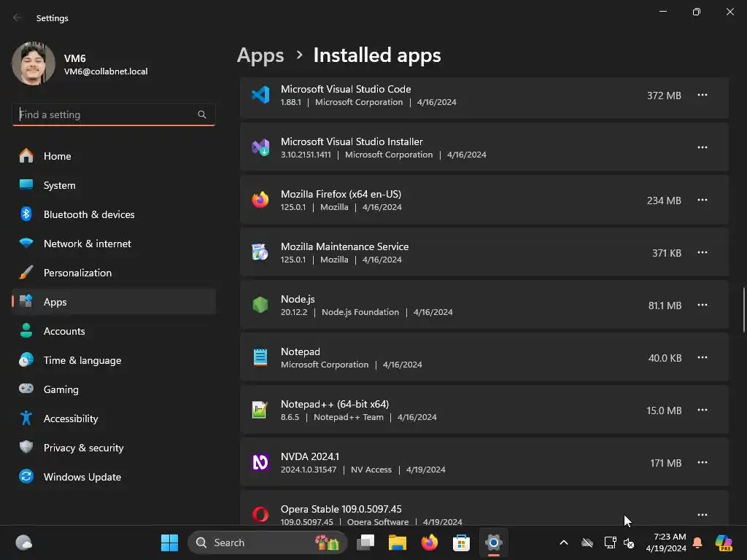Launch Firefox from the taskbar

(x=429, y=542)
